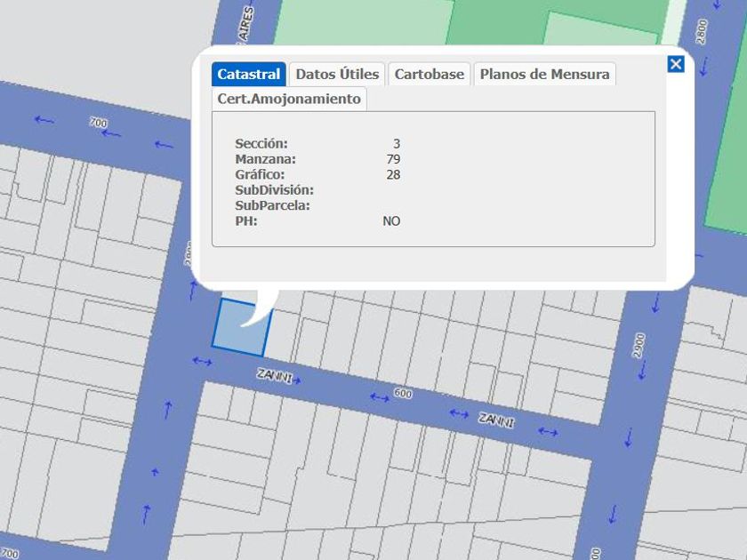Click the two-way arrow left of 600 label
Viewport: 747px width, 560px height.
click(380, 397)
